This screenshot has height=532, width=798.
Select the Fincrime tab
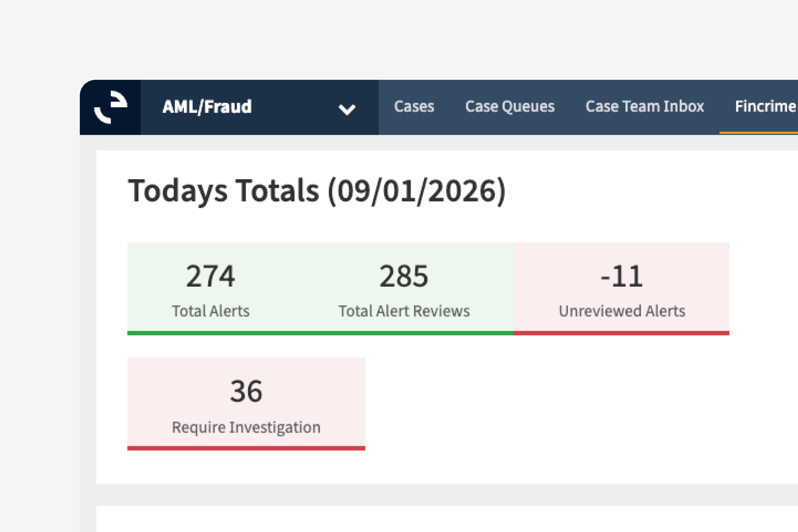coord(765,106)
